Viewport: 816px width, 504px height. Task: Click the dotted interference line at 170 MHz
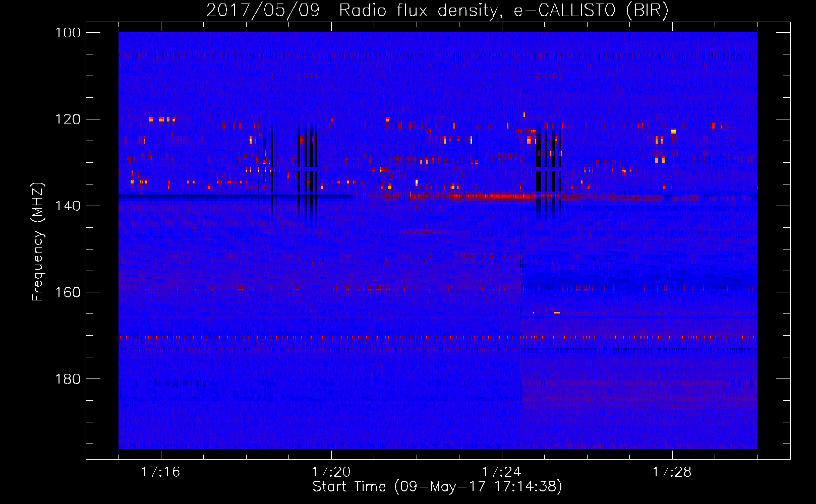tap(438, 337)
